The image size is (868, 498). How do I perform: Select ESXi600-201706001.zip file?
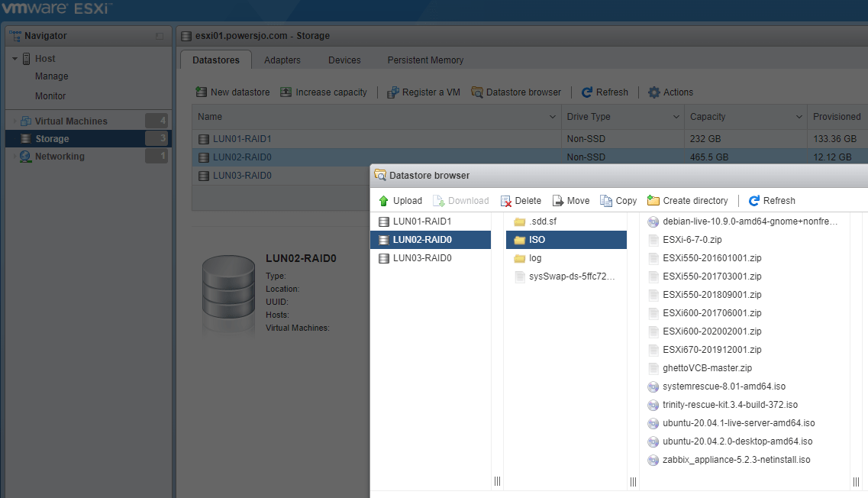click(x=705, y=313)
